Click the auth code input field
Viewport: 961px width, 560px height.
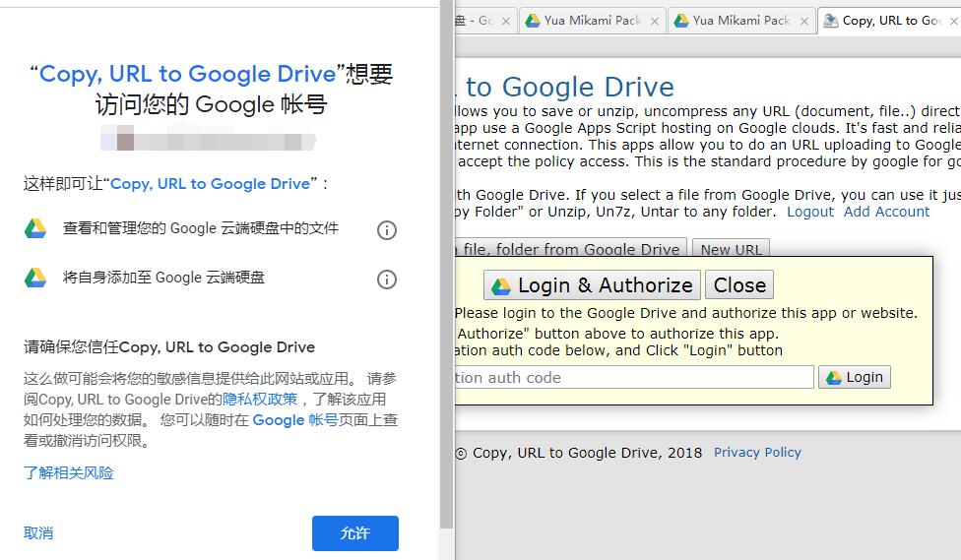(634, 377)
